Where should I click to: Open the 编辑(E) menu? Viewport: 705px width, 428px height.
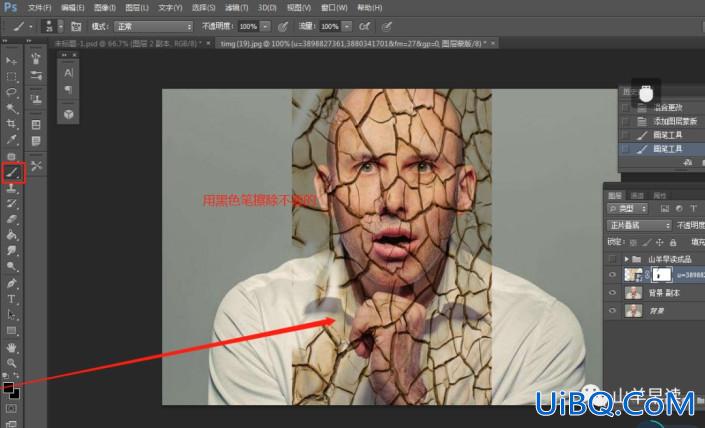click(72, 8)
